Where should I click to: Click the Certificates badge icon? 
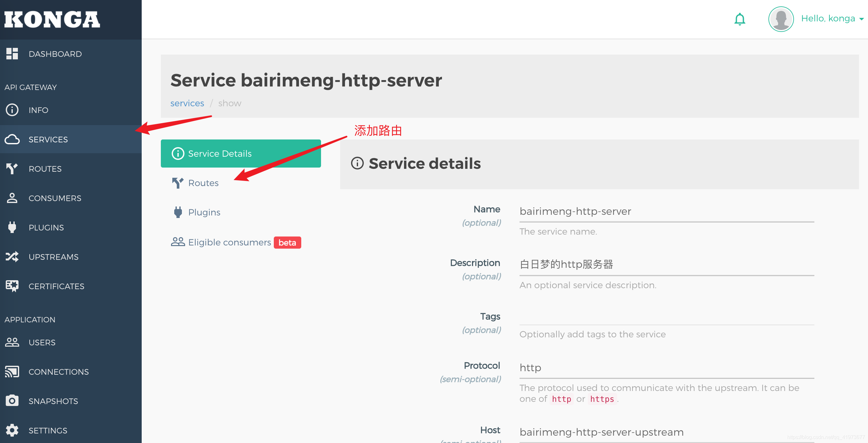(12, 286)
